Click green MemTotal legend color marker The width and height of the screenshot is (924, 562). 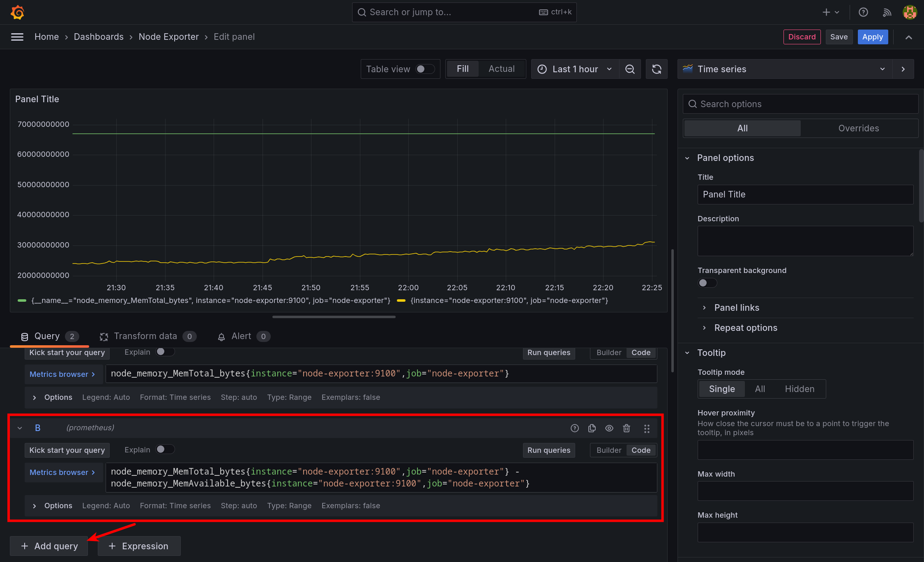22,300
